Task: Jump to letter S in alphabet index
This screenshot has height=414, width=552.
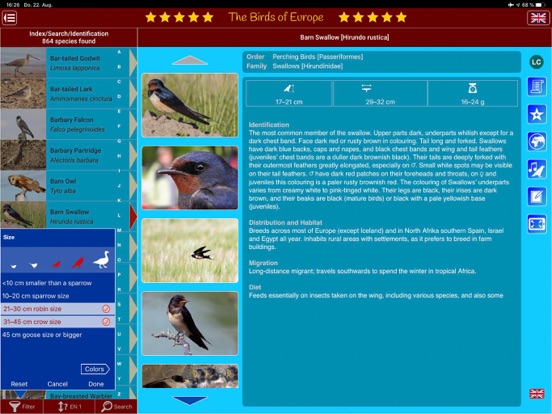Action: click(119, 304)
